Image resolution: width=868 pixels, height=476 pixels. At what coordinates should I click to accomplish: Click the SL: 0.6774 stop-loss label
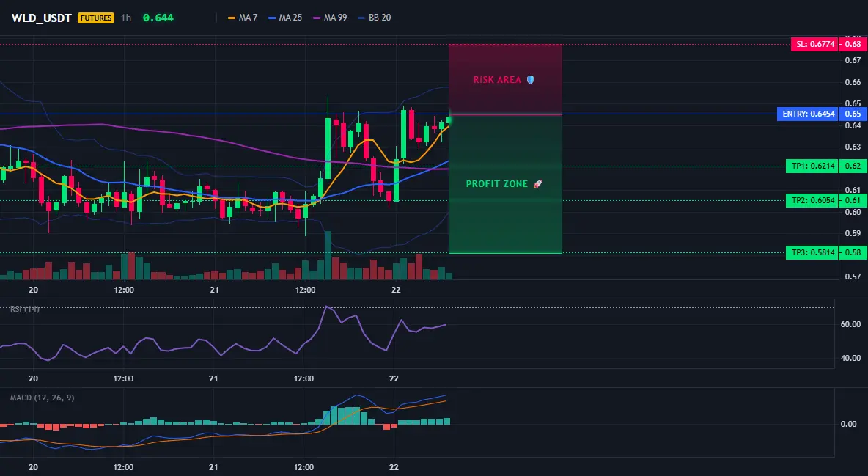[x=814, y=44]
